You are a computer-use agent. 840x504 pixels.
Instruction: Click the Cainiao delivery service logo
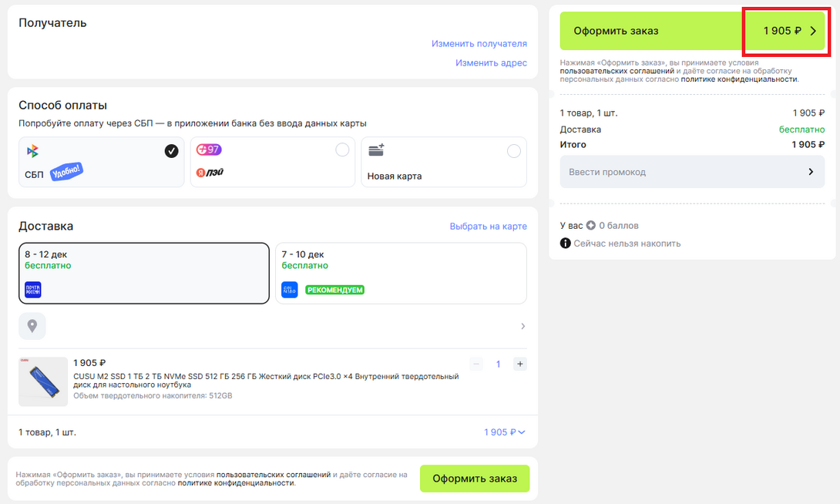pos(289,290)
